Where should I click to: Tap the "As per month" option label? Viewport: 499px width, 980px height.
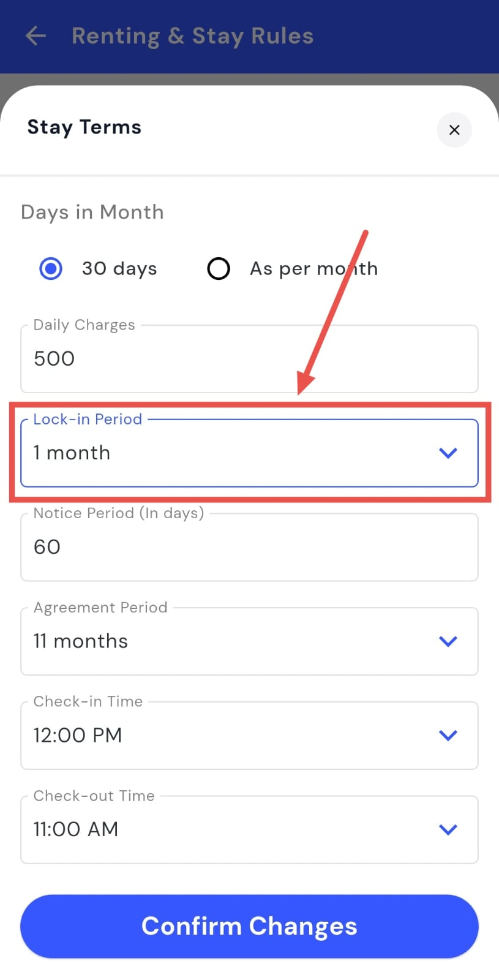[313, 268]
